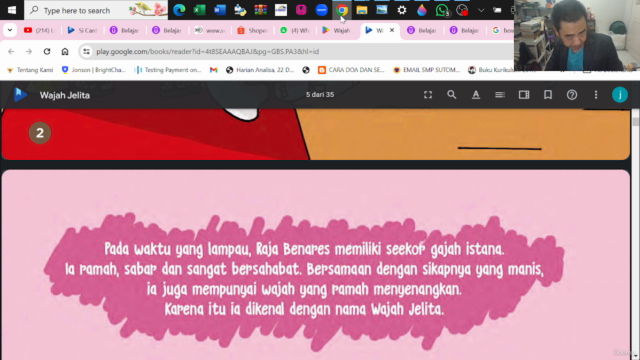Open Excel from the taskbar

tap(199, 10)
